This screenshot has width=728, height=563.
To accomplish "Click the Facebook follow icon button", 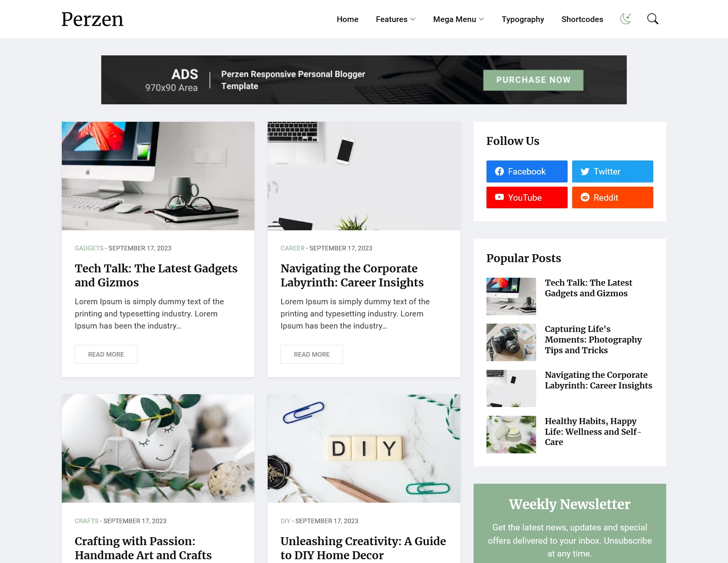I will pos(527,171).
